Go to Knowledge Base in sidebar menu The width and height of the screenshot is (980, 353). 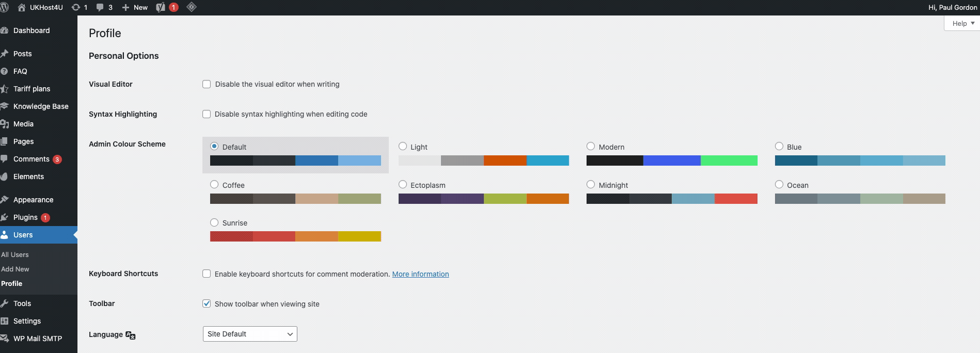(41, 106)
